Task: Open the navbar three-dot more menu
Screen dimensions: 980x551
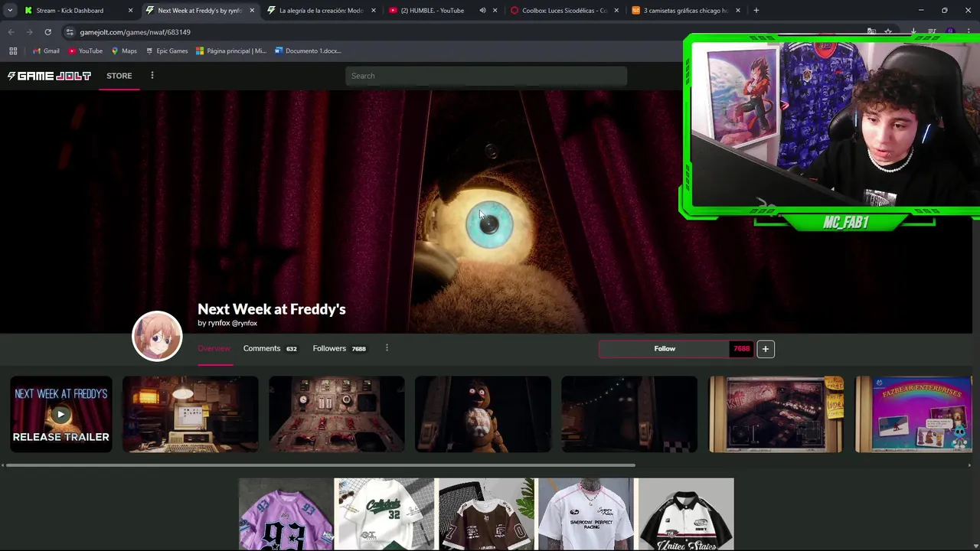Action: pyautogui.click(x=152, y=75)
